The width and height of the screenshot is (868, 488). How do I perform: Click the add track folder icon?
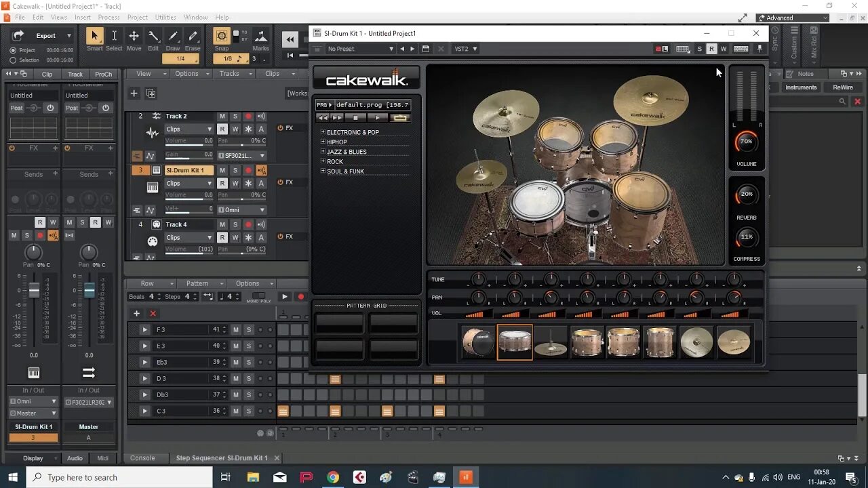(151, 94)
